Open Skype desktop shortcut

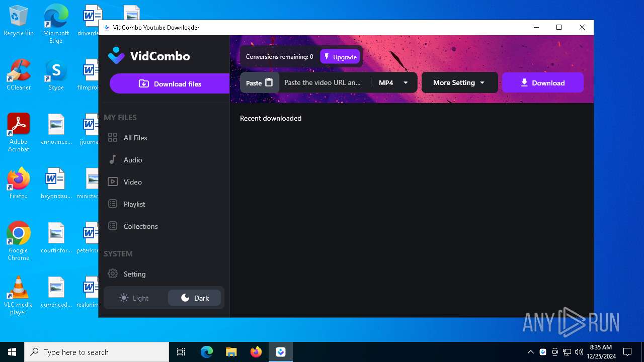pyautogui.click(x=56, y=75)
